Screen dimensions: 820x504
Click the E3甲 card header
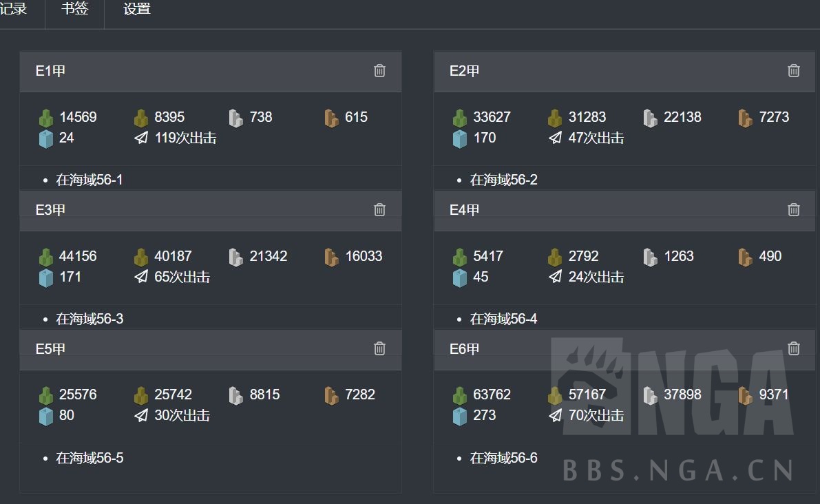(200, 210)
